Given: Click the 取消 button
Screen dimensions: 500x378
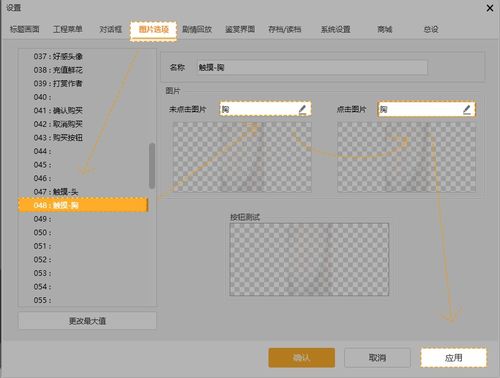Looking at the screenshot, I should tap(377, 358).
